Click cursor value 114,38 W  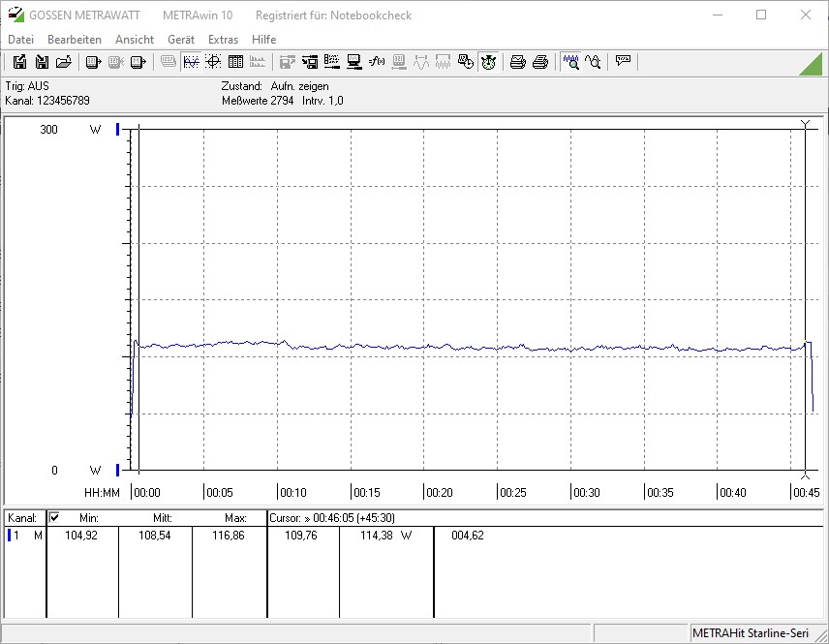tap(385, 536)
